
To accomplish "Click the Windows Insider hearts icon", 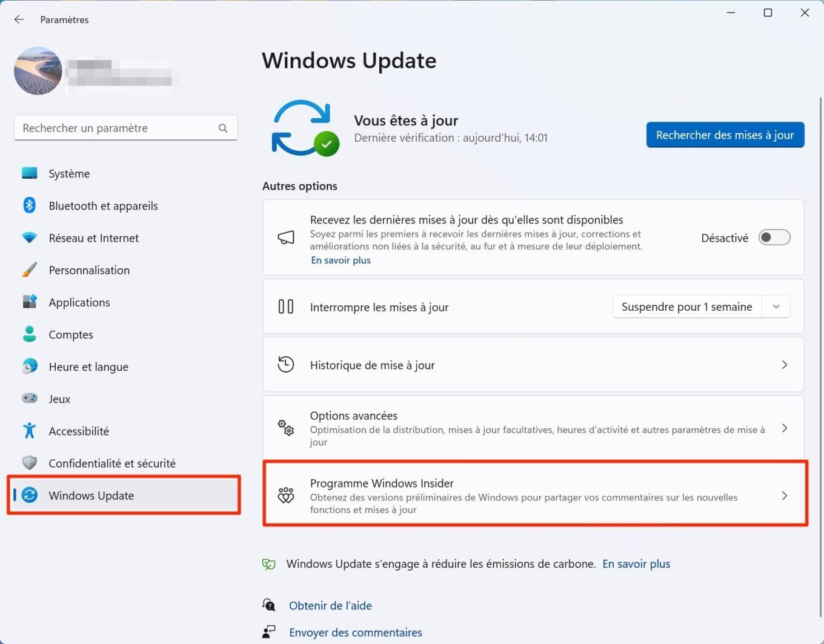I will pyautogui.click(x=286, y=496).
